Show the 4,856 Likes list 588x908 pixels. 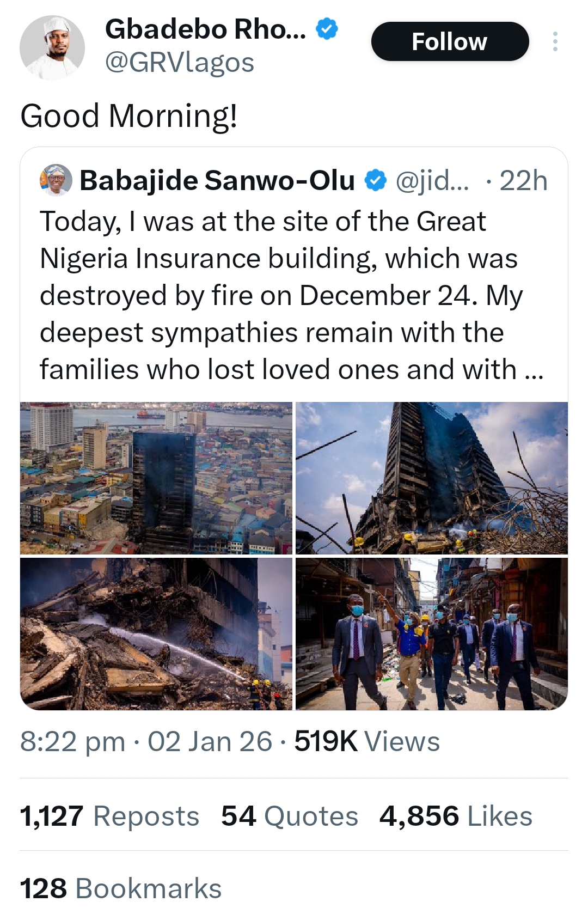pyautogui.click(x=455, y=816)
